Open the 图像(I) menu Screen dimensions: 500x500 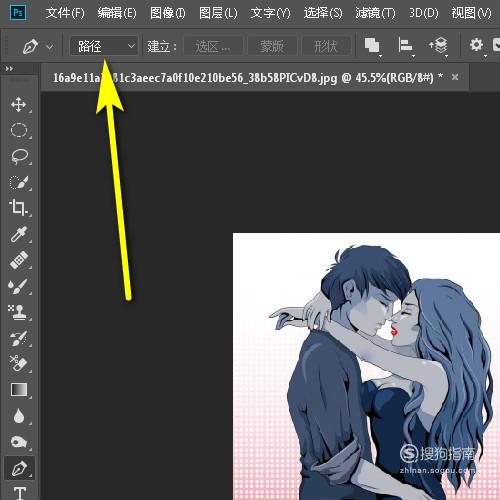pyautogui.click(x=168, y=13)
